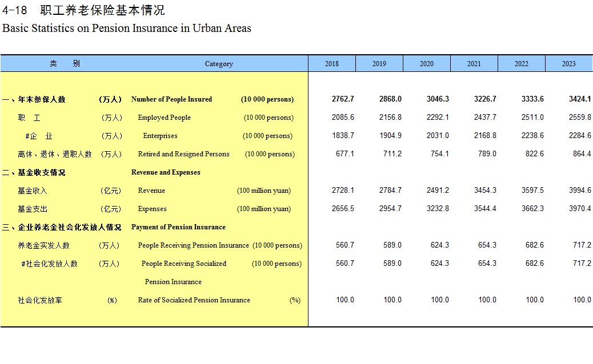Screen dimensions: 593x364
Task: Click the 2022 column header
Action: pos(521,63)
